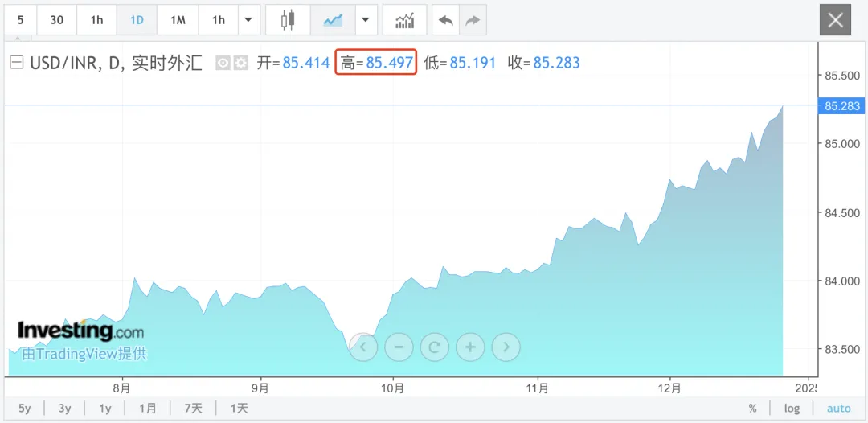Open chart style dropdown arrow

click(x=365, y=20)
